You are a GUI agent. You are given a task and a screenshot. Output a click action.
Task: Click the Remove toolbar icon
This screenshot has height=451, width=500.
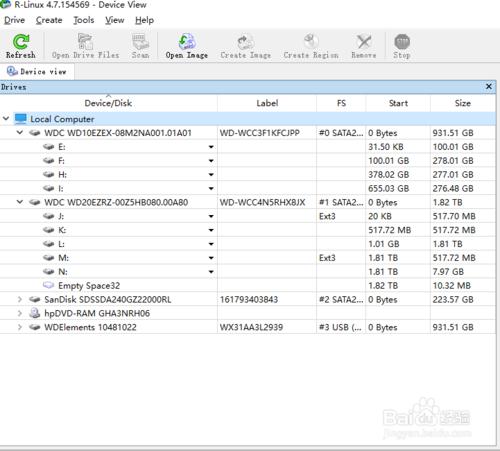[x=364, y=42]
